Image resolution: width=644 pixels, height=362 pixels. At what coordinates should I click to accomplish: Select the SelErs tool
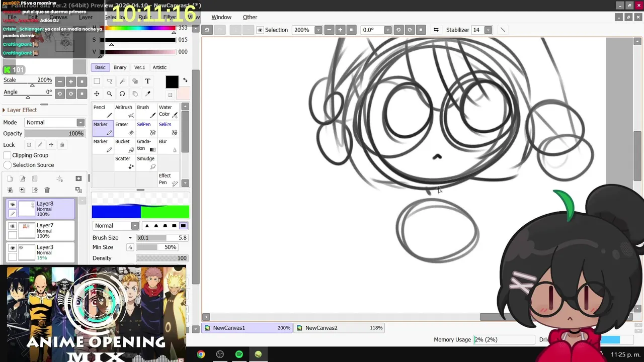point(168,128)
